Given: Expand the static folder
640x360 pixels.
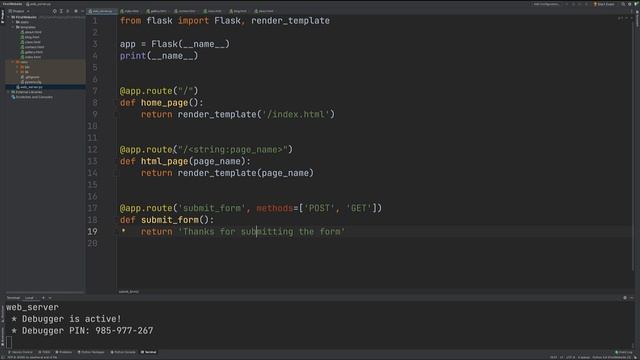Looking at the screenshot, I should tap(13, 22).
